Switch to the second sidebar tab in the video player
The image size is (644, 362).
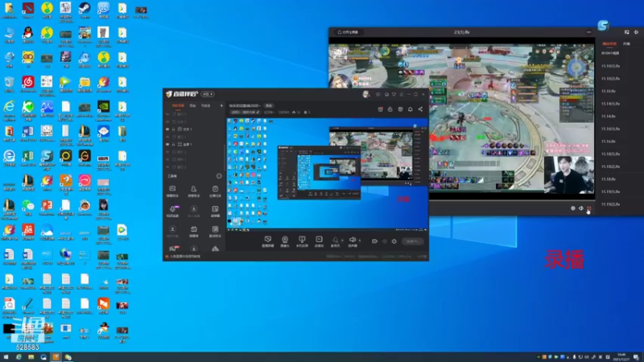626,43
